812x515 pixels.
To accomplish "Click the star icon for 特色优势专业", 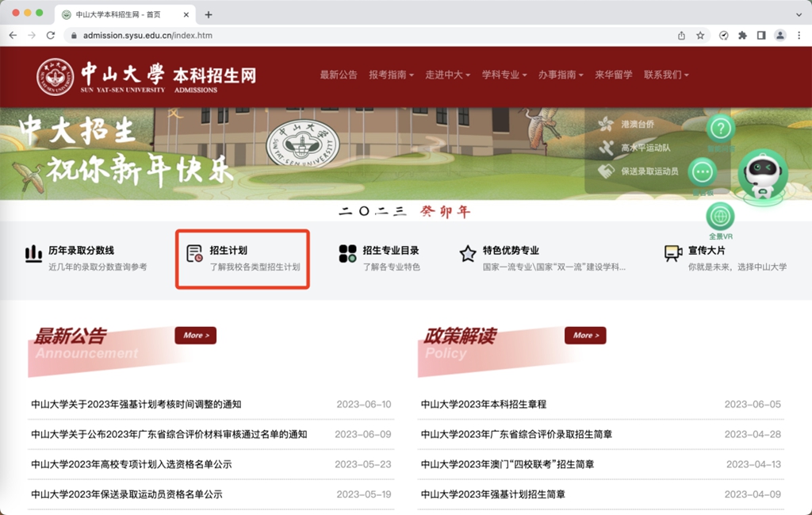I will click(468, 254).
